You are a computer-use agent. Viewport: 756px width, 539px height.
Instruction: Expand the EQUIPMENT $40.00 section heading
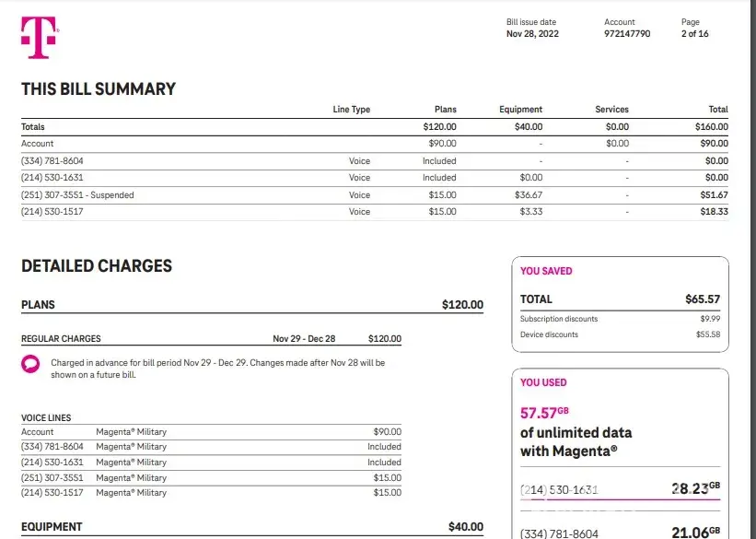[x=251, y=527]
